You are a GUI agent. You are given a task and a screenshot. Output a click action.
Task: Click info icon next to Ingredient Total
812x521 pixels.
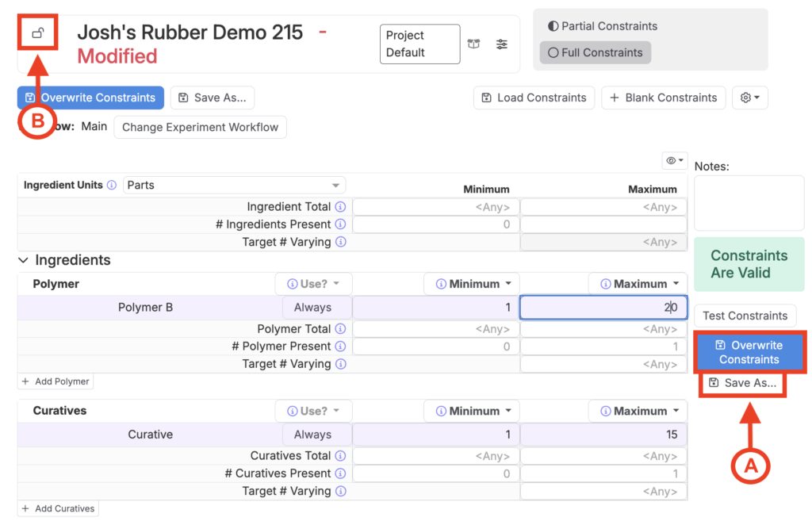(340, 207)
